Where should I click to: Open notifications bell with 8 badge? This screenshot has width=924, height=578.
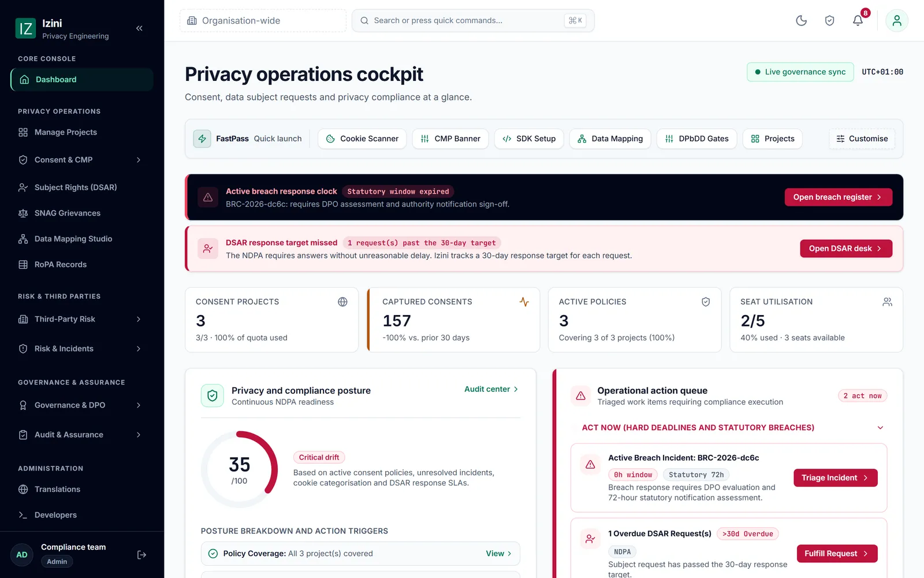pos(858,21)
